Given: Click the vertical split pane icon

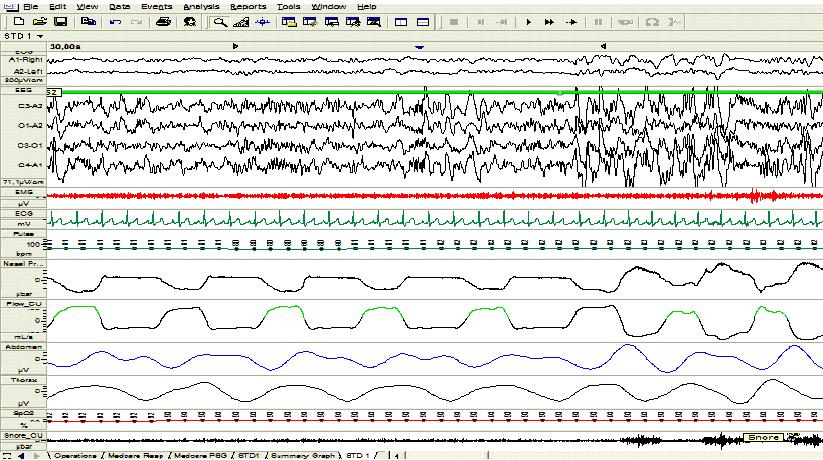Looking at the screenshot, I should [401, 22].
